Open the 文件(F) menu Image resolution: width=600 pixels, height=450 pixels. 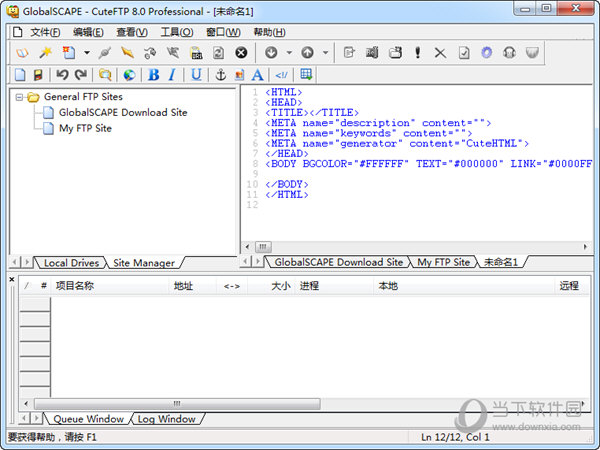[x=45, y=32]
